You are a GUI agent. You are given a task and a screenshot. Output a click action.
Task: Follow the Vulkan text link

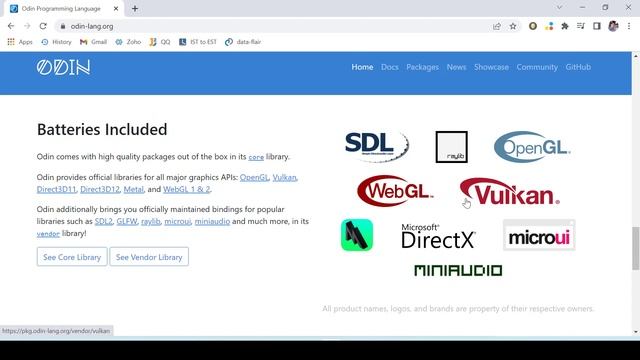tap(284, 178)
